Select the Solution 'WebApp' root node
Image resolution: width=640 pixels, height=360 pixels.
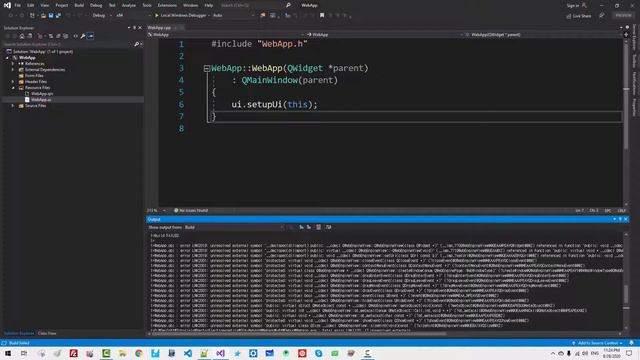point(43,52)
